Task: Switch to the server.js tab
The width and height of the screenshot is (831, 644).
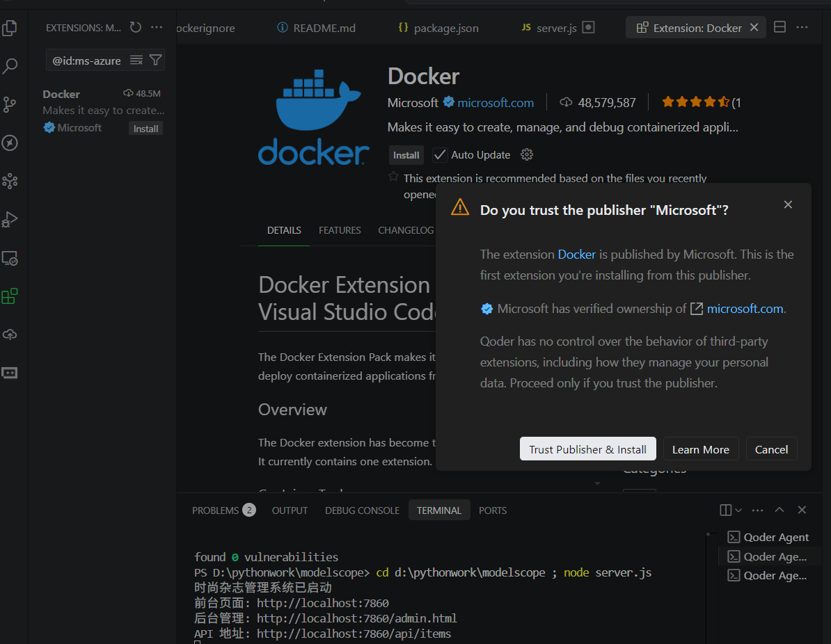Action: (557, 28)
